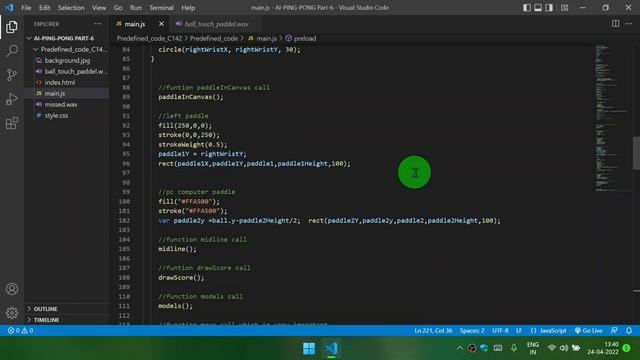Click the VS Code logo icon in title bar
This screenshot has width=640, height=360.
pos(9,7)
